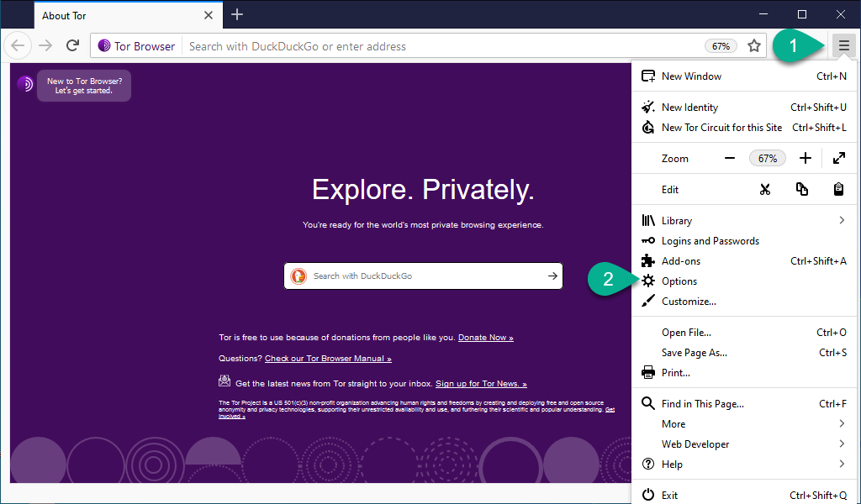Paste using the clipboard icon
This screenshot has height=504, width=861.
[838, 190]
